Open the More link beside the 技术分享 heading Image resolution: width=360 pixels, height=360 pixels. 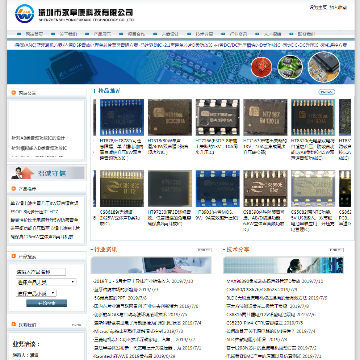tap(336, 250)
